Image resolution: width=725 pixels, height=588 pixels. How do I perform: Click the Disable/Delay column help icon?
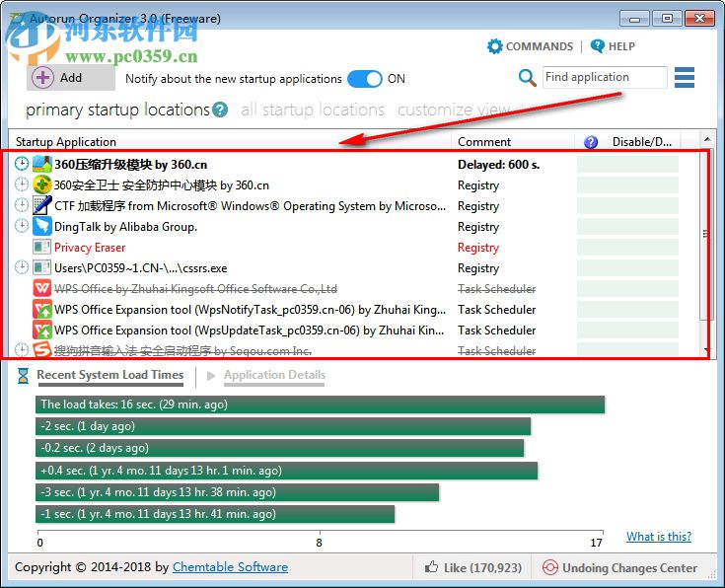pyautogui.click(x=591, y=142)
